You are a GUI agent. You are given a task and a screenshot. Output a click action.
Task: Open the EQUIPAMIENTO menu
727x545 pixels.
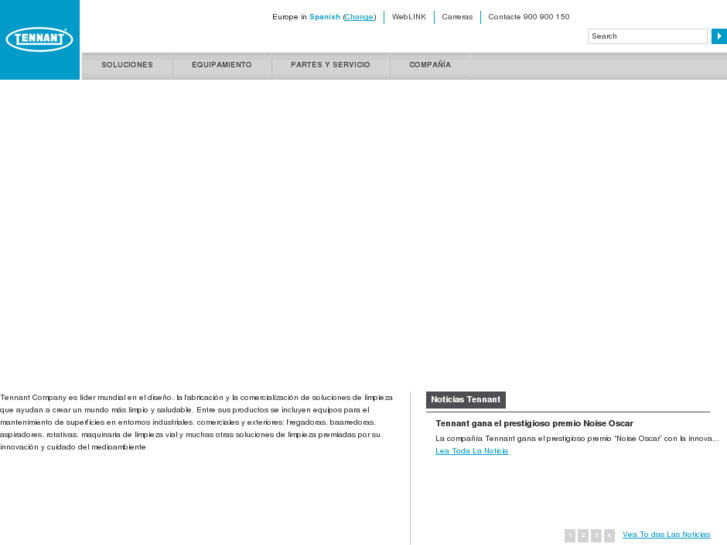tap(222, 65)
